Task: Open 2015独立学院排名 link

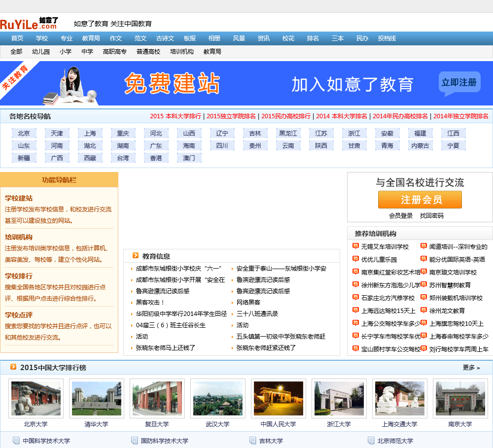Action: [x=231, y=116]
